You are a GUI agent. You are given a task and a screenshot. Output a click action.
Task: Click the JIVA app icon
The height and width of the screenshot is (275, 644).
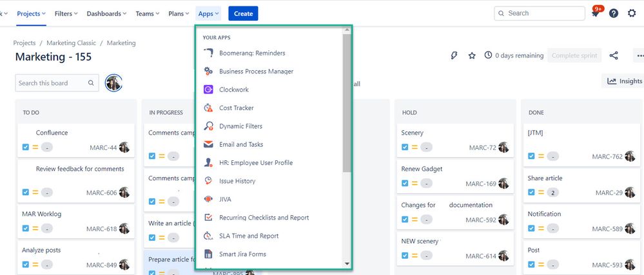click(x=208, y=199)
